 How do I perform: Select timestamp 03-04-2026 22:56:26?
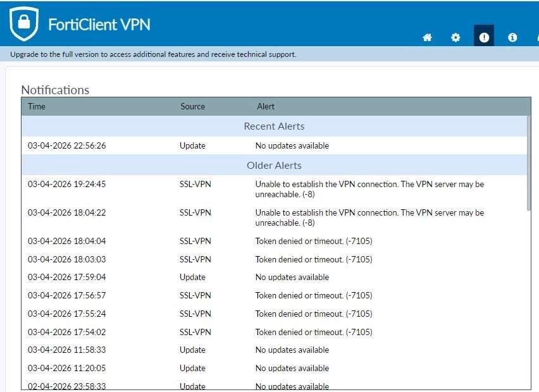coord(66,145)
